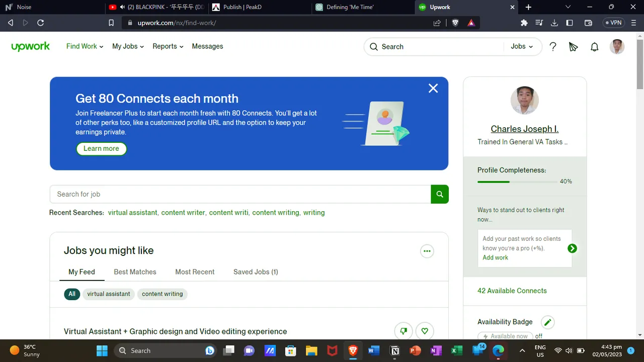Viewport: 644px width, 362px height.
Task: Edit the Availability Badge with pencil icon
Action: [548, 322]
